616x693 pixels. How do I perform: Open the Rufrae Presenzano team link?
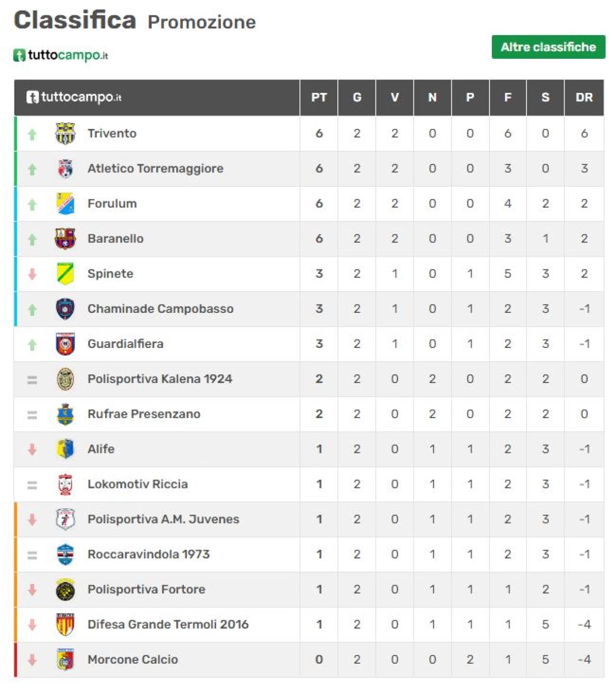144,414
